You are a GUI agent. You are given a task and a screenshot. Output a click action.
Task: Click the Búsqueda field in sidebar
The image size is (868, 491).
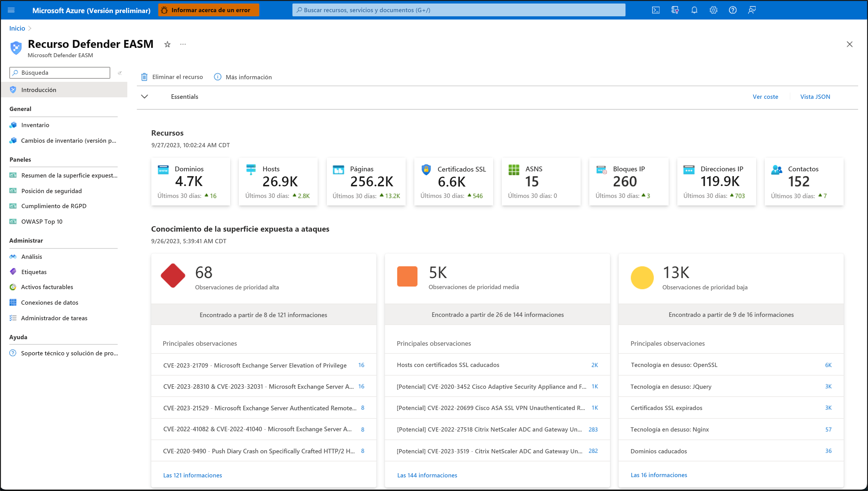60,73
